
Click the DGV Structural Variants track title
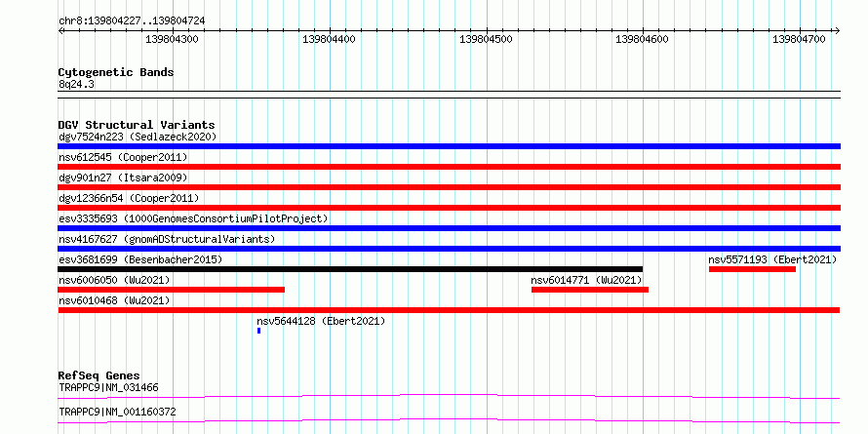(x=137, y=125)
